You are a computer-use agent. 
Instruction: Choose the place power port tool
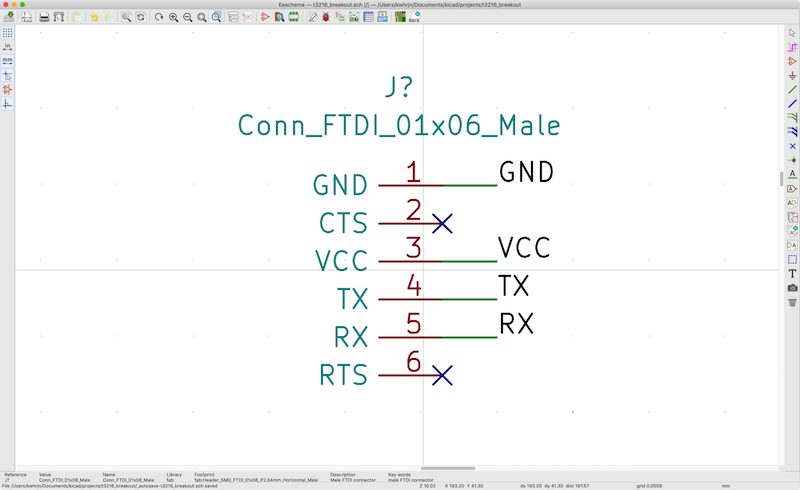792,76
